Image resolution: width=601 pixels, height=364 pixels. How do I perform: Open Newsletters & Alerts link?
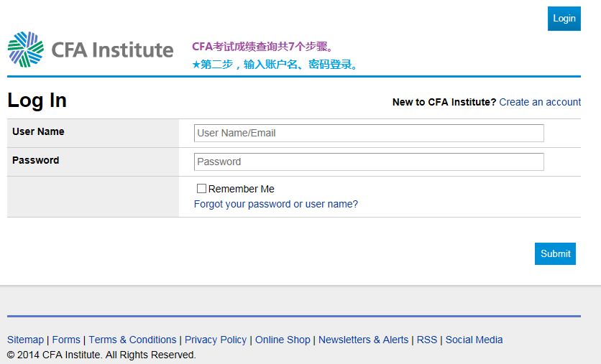tap(363, 340)
